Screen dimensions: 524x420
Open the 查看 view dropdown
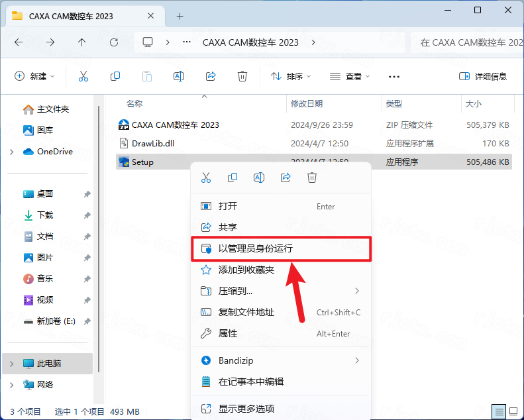tap(350, 76)
